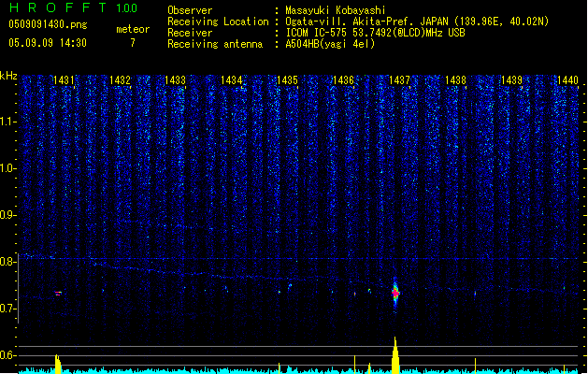Image resolution: width=588 pixels, height=374 pixels.
Task: Click the 1431 time marker
Action: click(64, 80)
